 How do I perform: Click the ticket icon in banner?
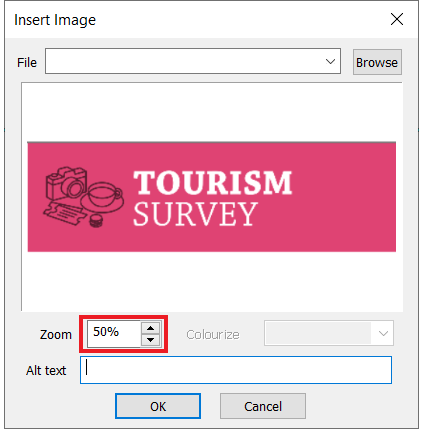64,213
